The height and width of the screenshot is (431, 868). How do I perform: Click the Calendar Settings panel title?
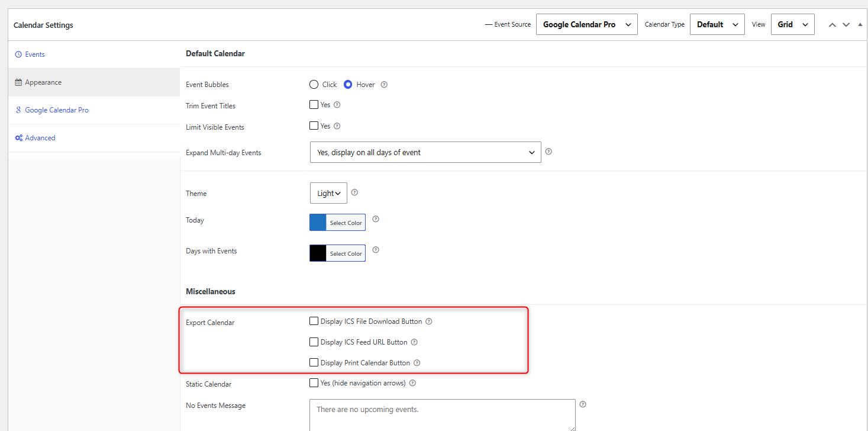point(43,25)
